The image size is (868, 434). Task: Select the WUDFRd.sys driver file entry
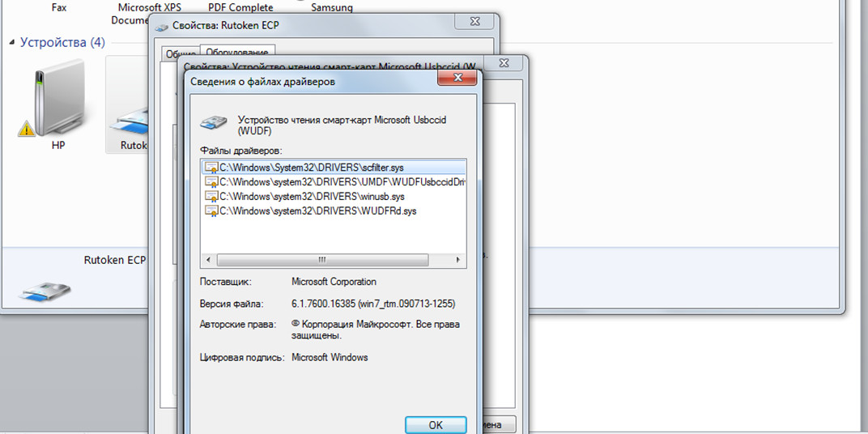coord(317,211)
